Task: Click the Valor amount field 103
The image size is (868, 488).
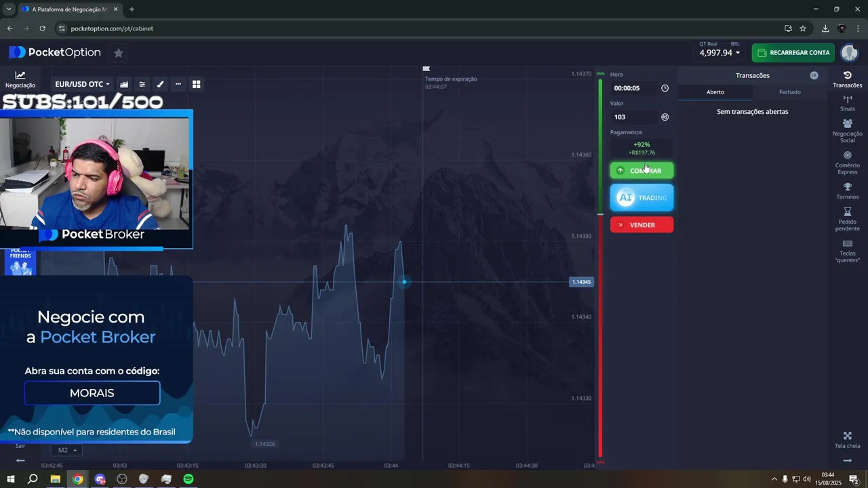Action: tap(634, 117)
